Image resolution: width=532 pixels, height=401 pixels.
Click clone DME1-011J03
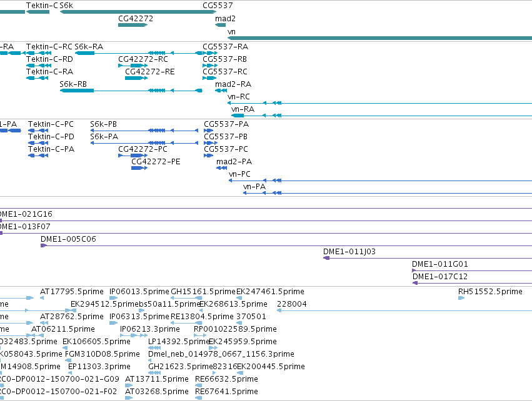tap(428, 259)
